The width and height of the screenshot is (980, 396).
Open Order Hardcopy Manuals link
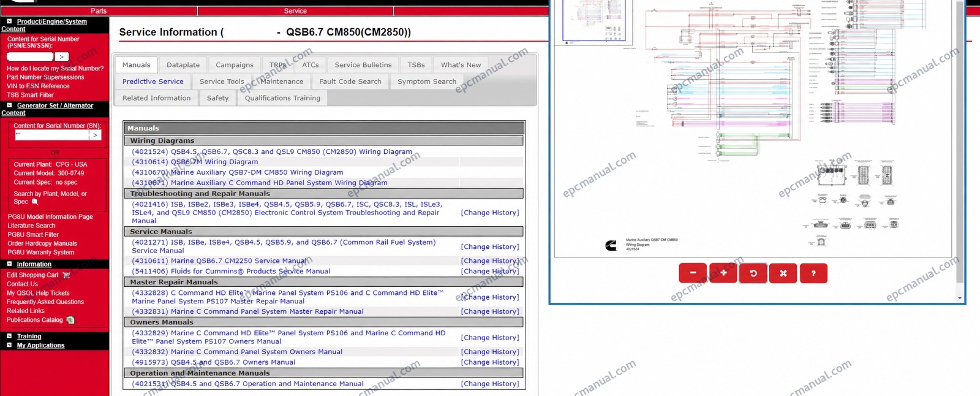point(42,243)
